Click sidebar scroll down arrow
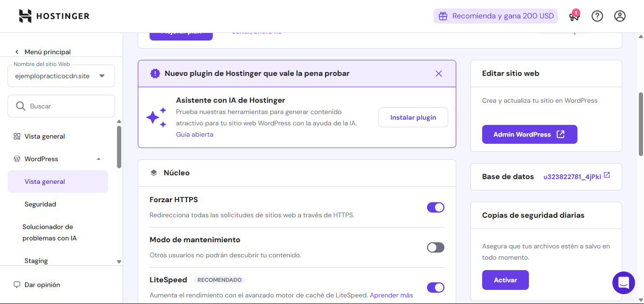The width and height of the screenshot is (644, 304). tap(119, 262)
